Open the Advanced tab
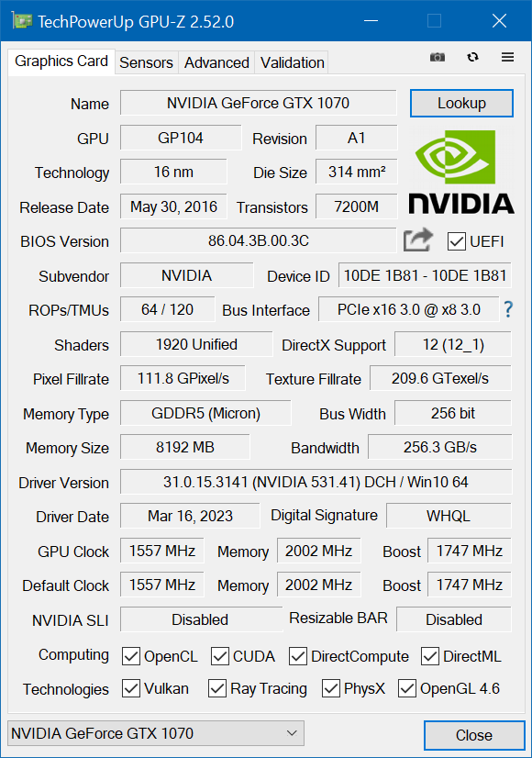This screenshot has height=758, width=532. click(216, 62)
